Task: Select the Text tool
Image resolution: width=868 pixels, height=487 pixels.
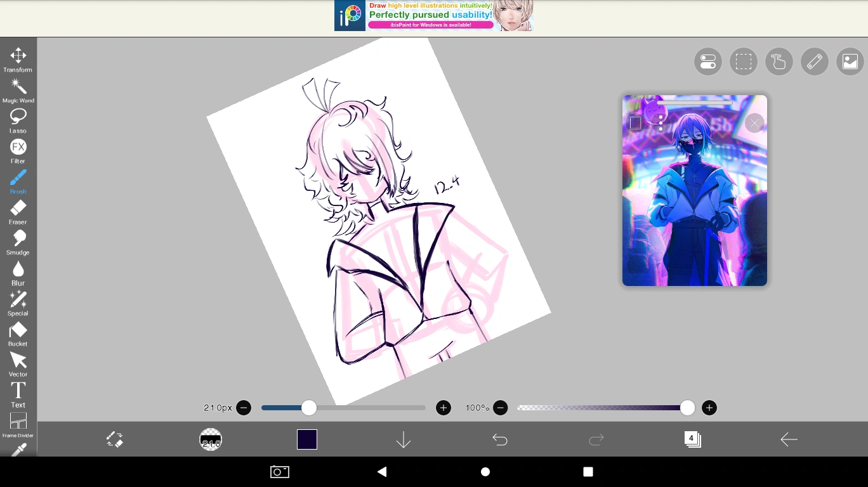Action: pos(18,391)
